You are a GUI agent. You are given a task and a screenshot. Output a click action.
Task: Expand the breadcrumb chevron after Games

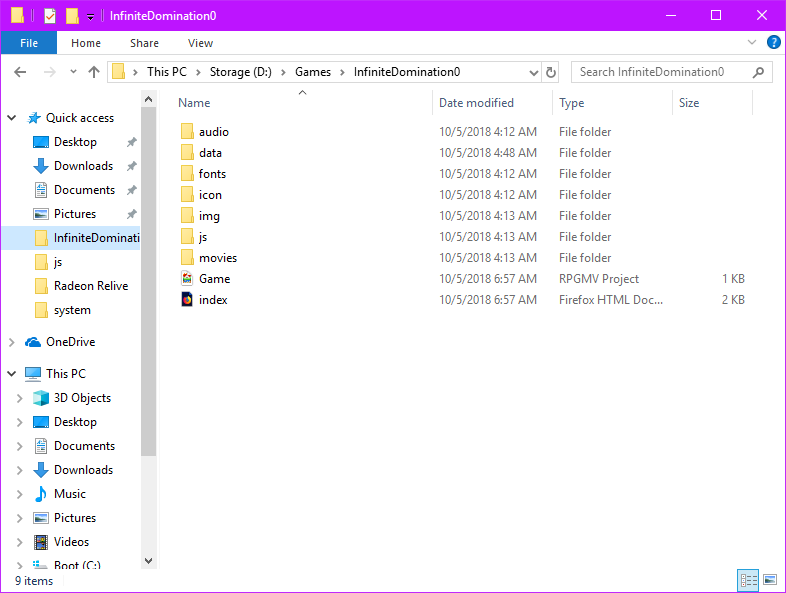tap(342, 73)
